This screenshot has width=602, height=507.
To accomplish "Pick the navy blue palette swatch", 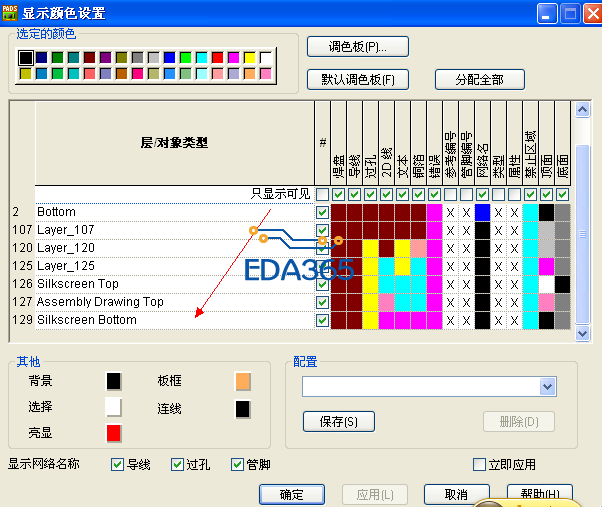I will tap(41, 58).
